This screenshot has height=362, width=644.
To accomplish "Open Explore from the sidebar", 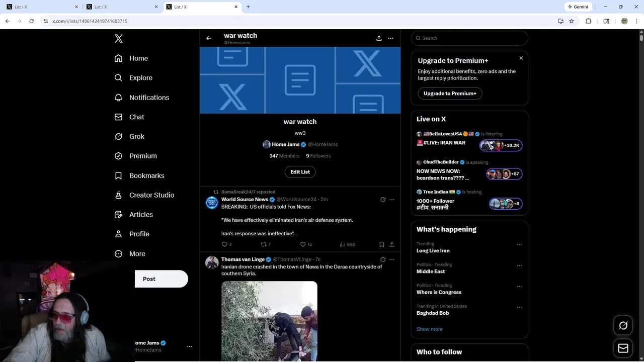I will (x=133, y=78).
